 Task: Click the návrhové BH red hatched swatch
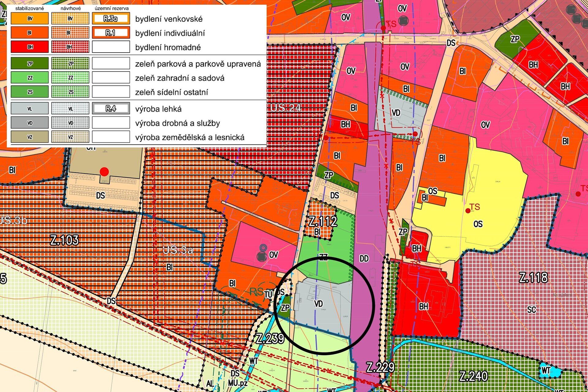[70, 47]
